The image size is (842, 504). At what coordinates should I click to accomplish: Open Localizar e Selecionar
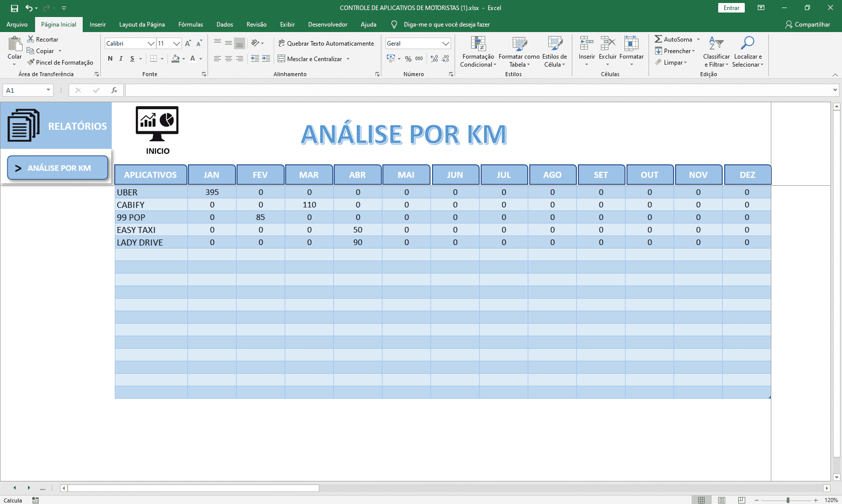[x=747, y=52]
